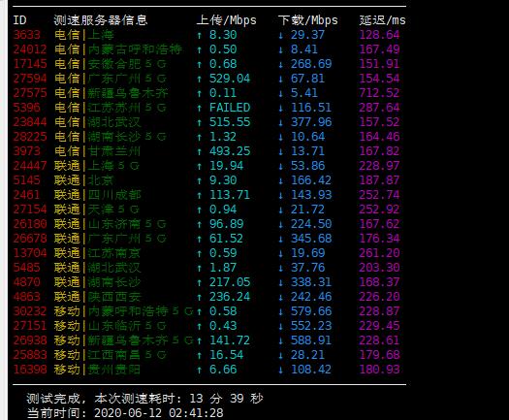Viewport: 509px width, 420px height.
Task: Select download value 552.23
Action: (311, 326)
